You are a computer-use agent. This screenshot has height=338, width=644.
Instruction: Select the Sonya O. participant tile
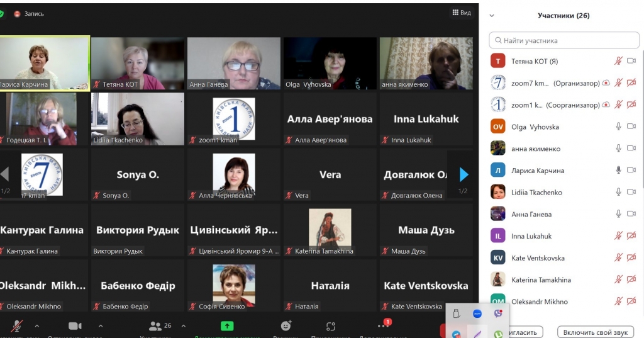click(138, 174)
